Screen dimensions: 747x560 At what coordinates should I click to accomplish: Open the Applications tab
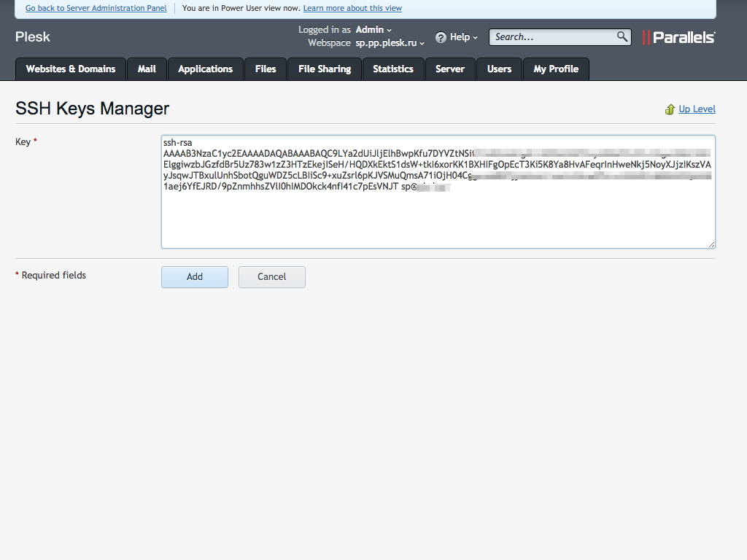tap(205, 69)
